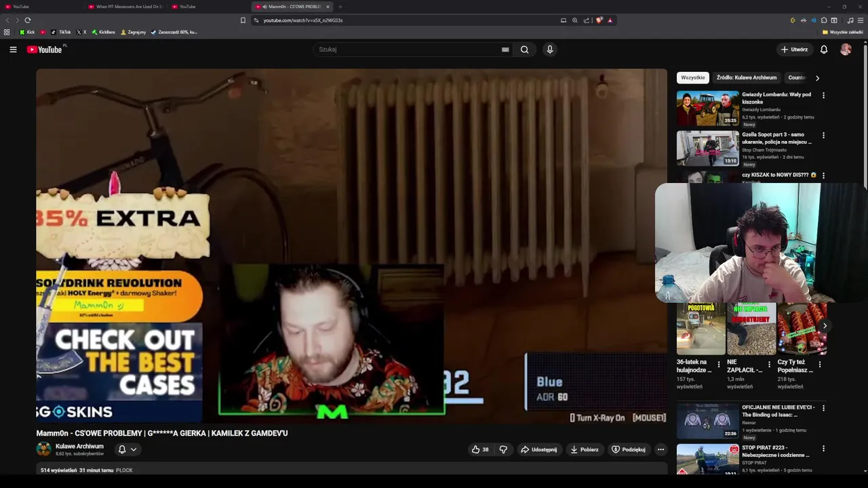
Task: Open the on-screen keyboard icon in search
Action: point(505,49)
